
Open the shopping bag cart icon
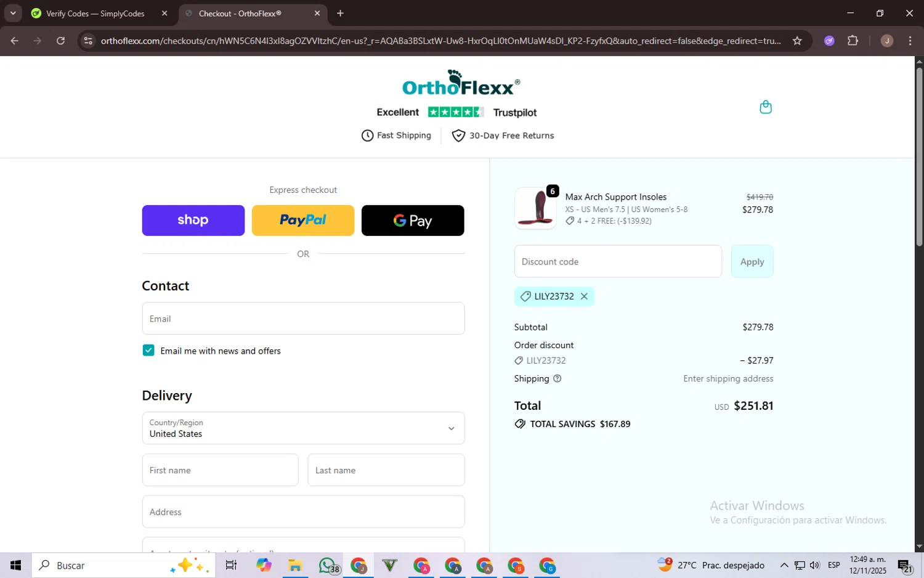point(766,107)
